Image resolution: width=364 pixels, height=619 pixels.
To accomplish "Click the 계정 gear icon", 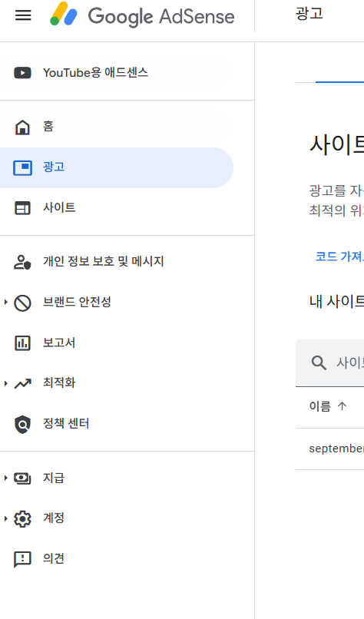I will pos(22,518).
